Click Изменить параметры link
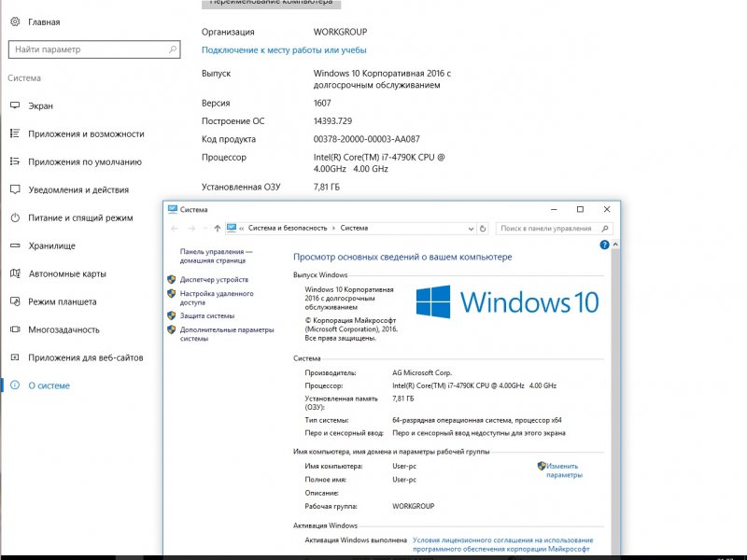The image size is (747, 560). click(563, 470)
